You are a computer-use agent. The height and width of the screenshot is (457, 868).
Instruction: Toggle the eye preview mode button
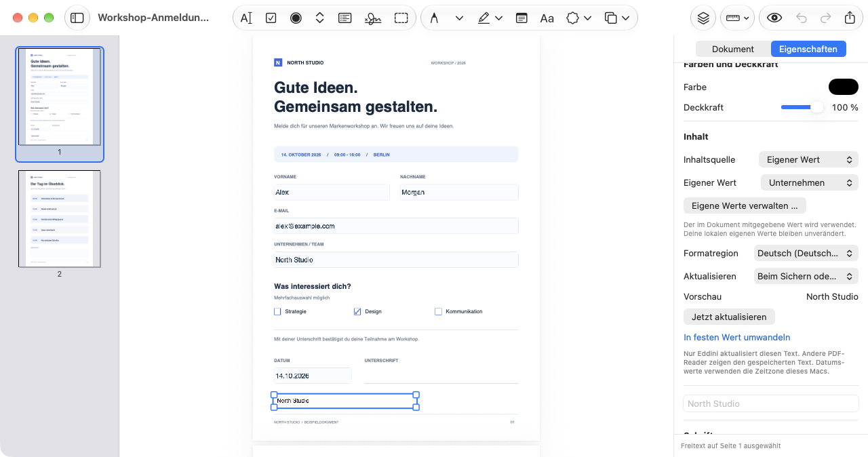click(774, 18)
